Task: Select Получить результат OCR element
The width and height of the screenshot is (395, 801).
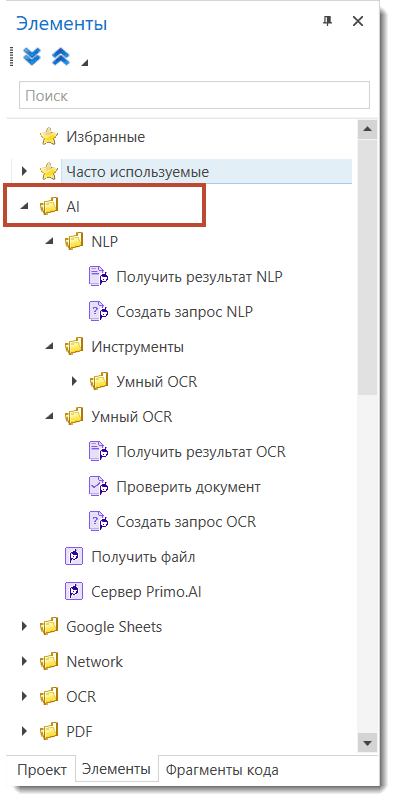Action: coord(201,452)
